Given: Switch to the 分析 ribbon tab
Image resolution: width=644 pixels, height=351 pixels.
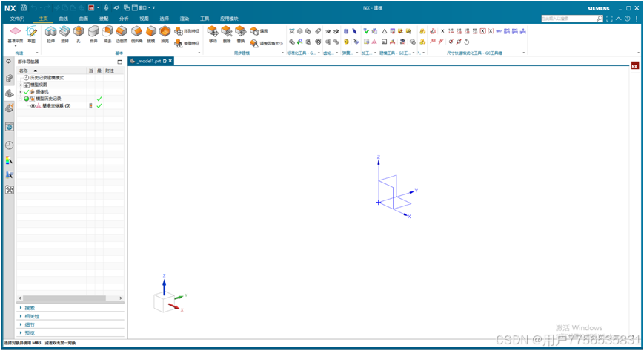Looking at the screenshot, I should (x=124, y=19).
